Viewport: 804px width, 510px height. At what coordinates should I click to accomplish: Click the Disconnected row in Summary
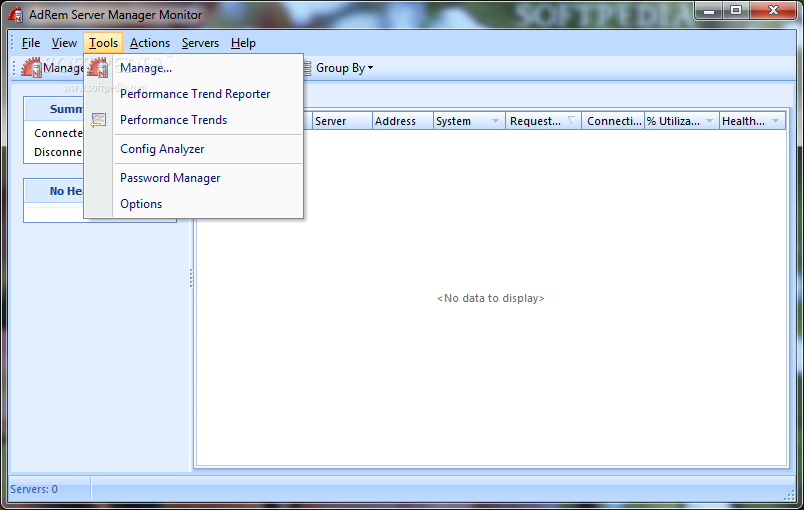pyautogui.click(x=58, y=152)
